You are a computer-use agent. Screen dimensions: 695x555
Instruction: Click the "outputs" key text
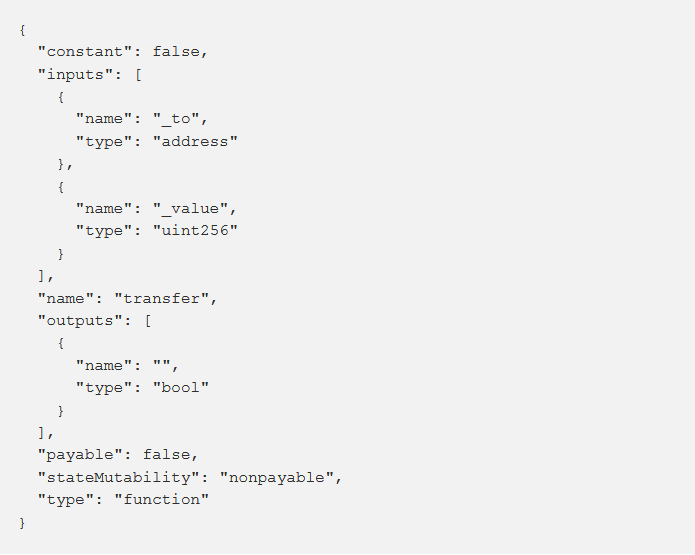click(x=80, y=320)
